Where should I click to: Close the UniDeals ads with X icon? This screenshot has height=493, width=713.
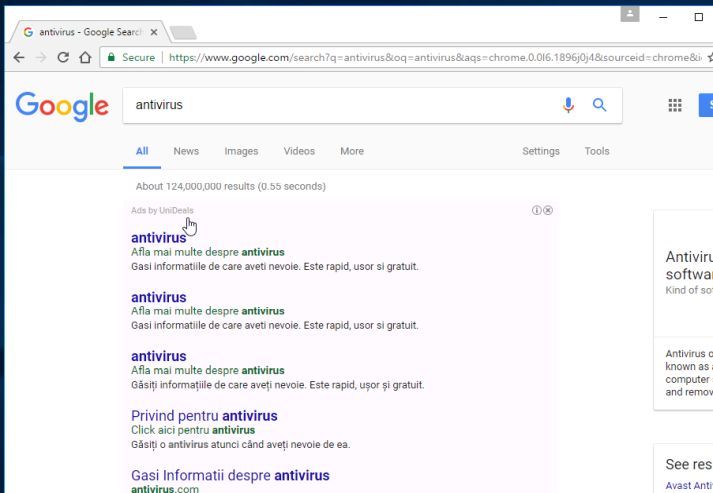click(x=548, y=210)
